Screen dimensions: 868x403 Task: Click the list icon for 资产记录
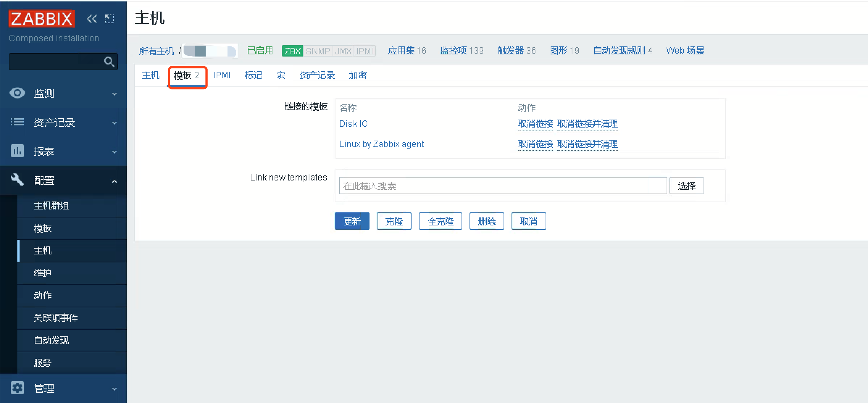(17, 122)
